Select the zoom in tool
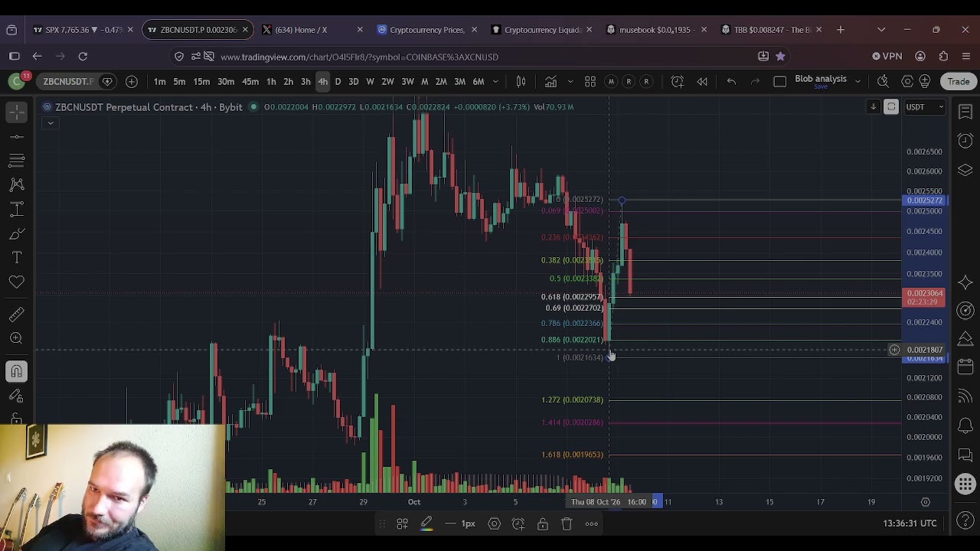 pyautogui.click(x=16, y=338)
